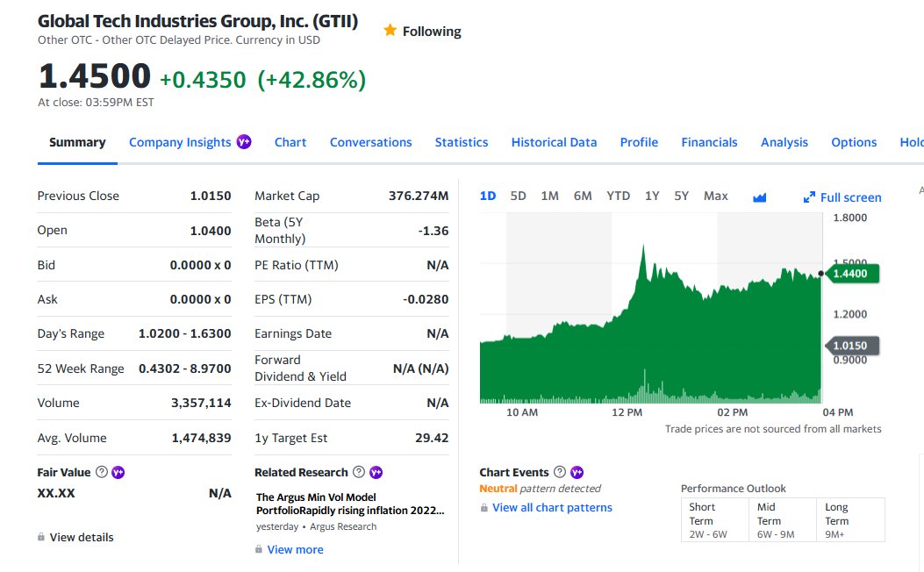This screenshot has width=924, height=572.
Task: Click the Chart Events help question icon
Action: [x=560, y=472]
